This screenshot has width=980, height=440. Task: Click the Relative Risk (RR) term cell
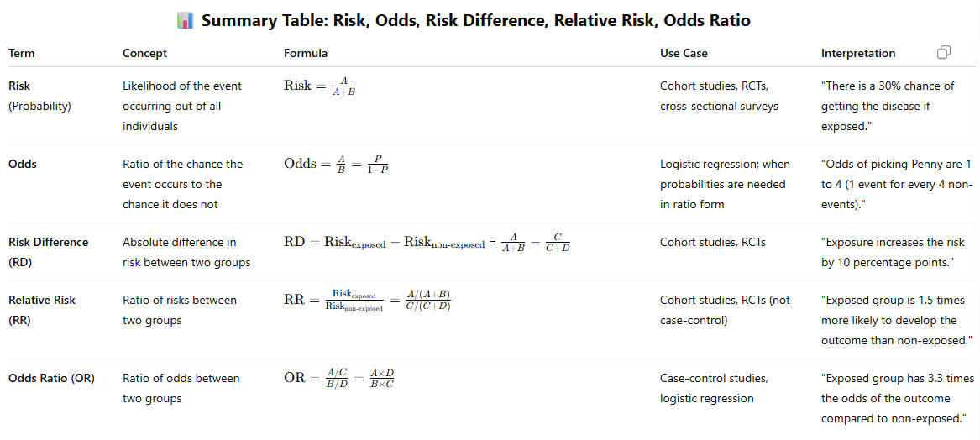[x=42, y=310]
